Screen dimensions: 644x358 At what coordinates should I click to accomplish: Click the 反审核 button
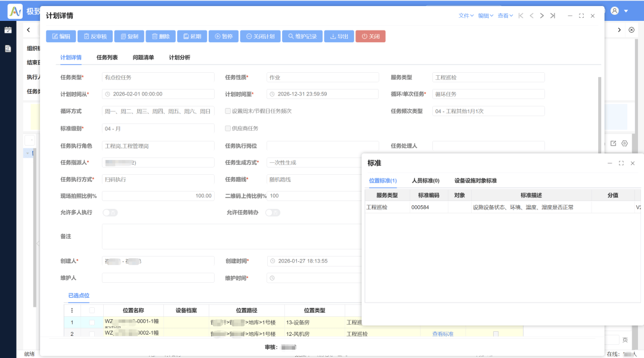[95, 36]
